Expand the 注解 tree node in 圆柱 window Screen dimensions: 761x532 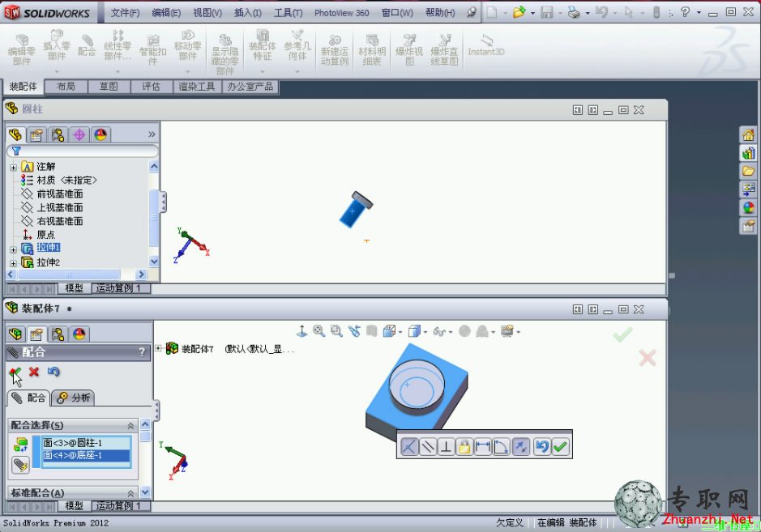(x=13, y=168)
